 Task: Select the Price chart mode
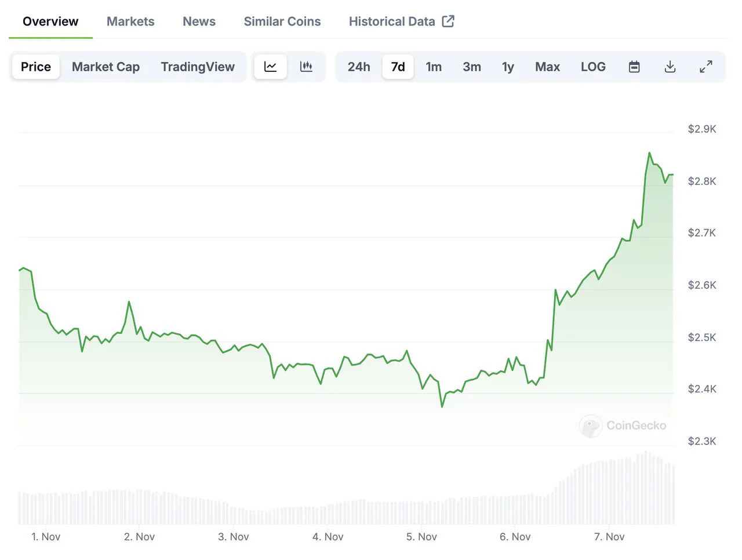(x=36, y=67)
